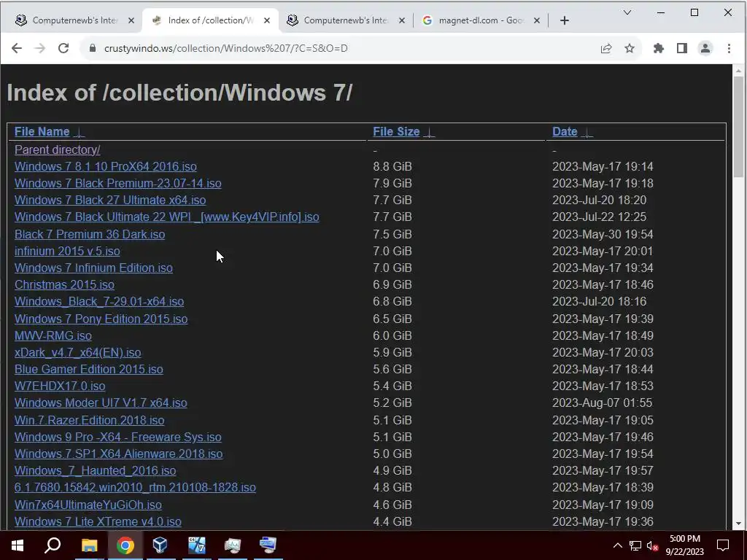Click the page's vertical scrollbar thumb
This screenshot has width=747, height=560.
[x=738, y=127]
